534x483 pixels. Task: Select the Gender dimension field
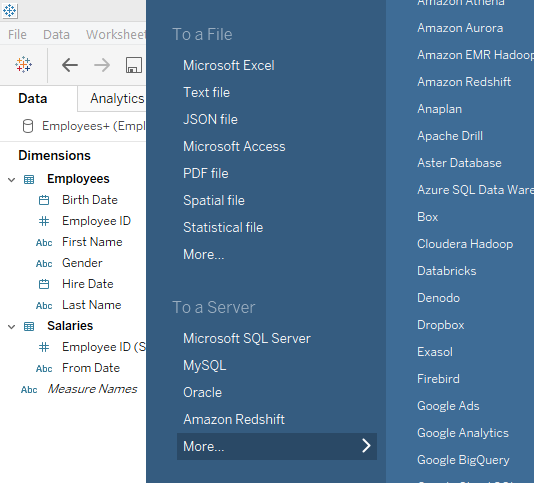82,263
